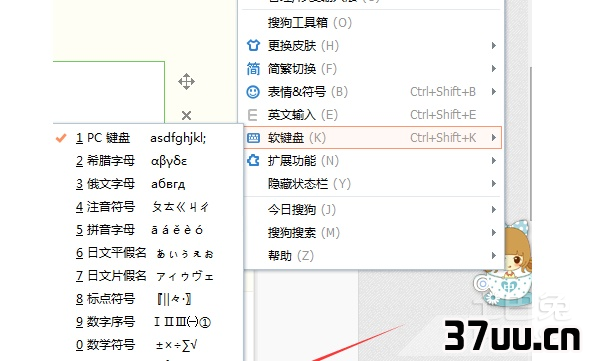Expand the 隐藏状态栏 submenu arrow
The height and width of the screenshot is (361, 593).
click(x=494, y=184)
